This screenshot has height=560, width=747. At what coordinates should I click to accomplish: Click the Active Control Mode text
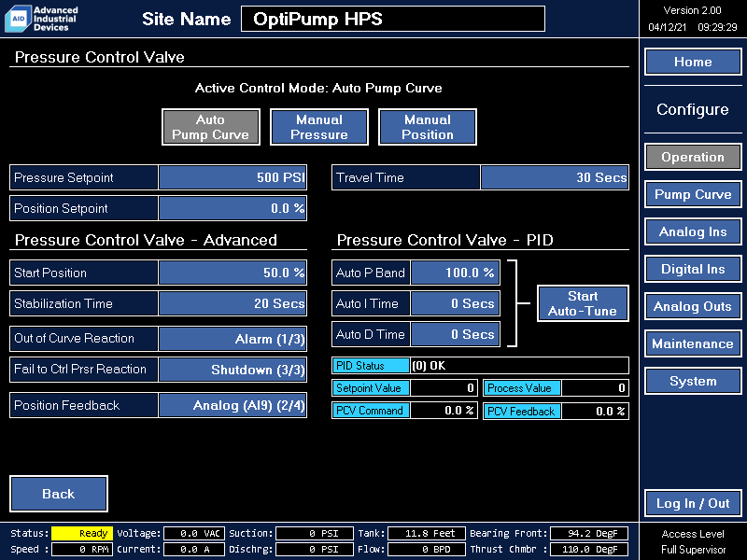tap(318, 88)
